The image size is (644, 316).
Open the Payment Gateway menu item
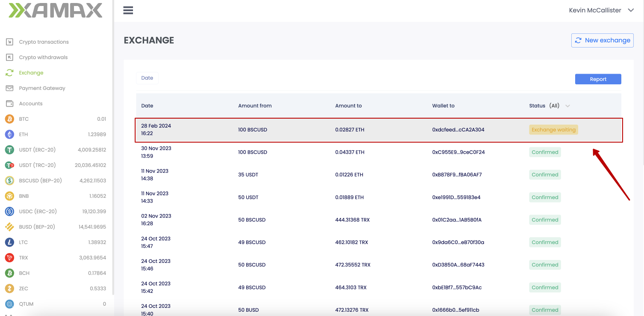click(42, 88)
